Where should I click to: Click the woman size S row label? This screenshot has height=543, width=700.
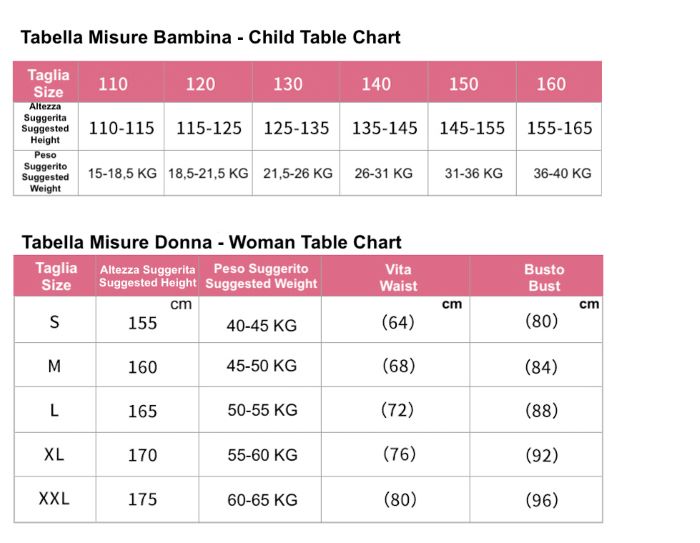54,321
